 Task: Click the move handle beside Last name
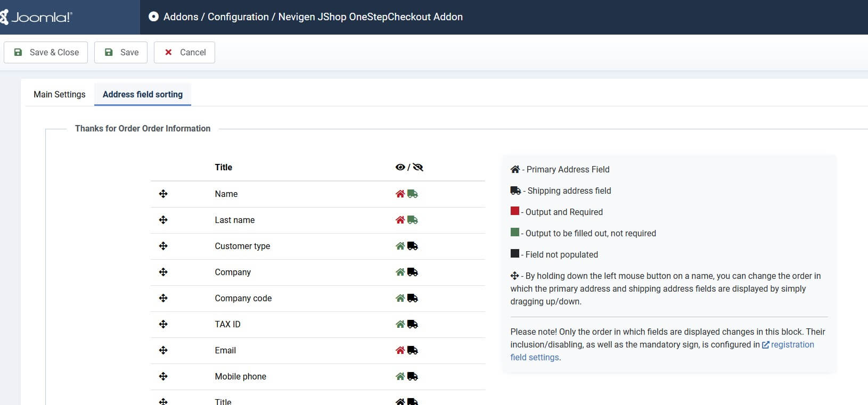163,220
